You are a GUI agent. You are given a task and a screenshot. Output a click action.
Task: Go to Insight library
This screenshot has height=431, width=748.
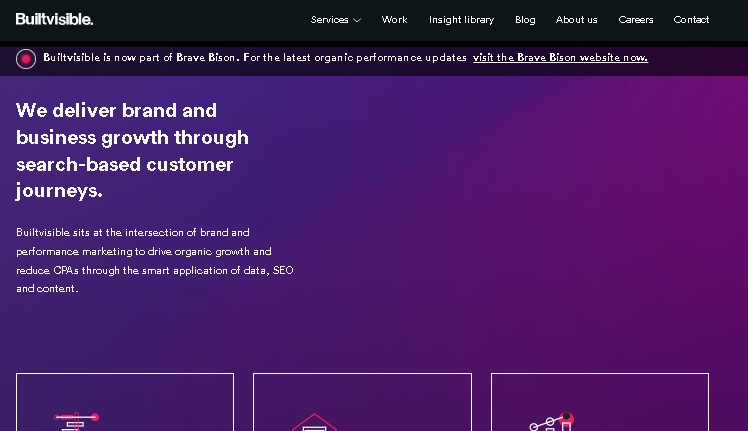(x=461, y=20)
